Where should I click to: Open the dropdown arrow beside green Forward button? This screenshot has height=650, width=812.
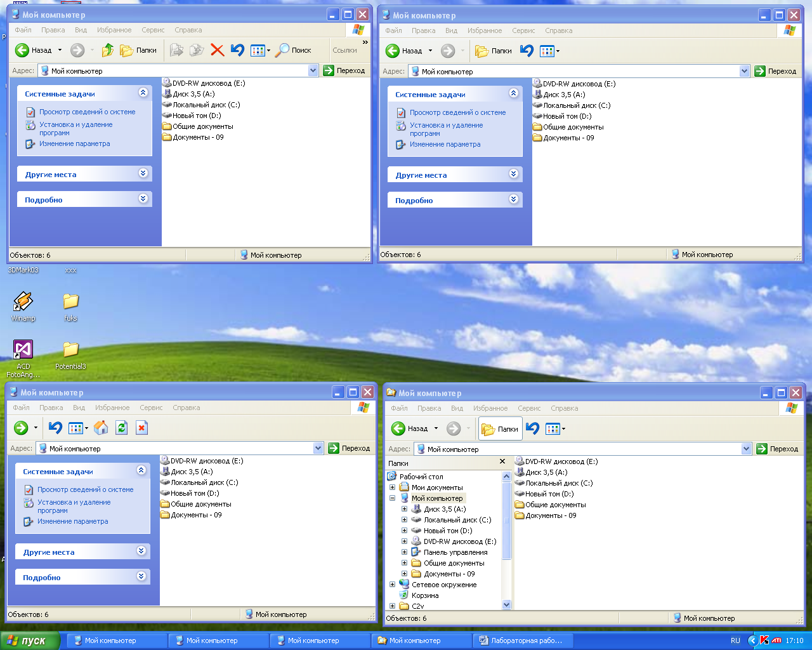36,428
